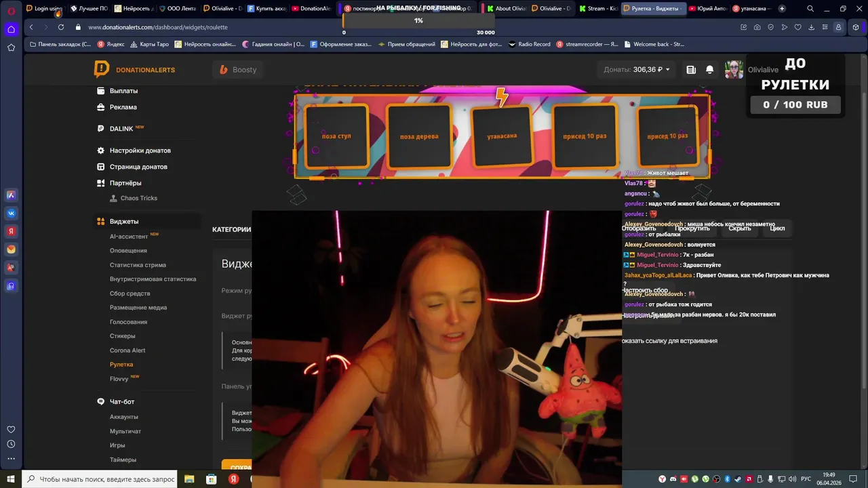Open Opera sidebar heart icon
This screenshot has width=868, height=488.
tap(11, 429)
